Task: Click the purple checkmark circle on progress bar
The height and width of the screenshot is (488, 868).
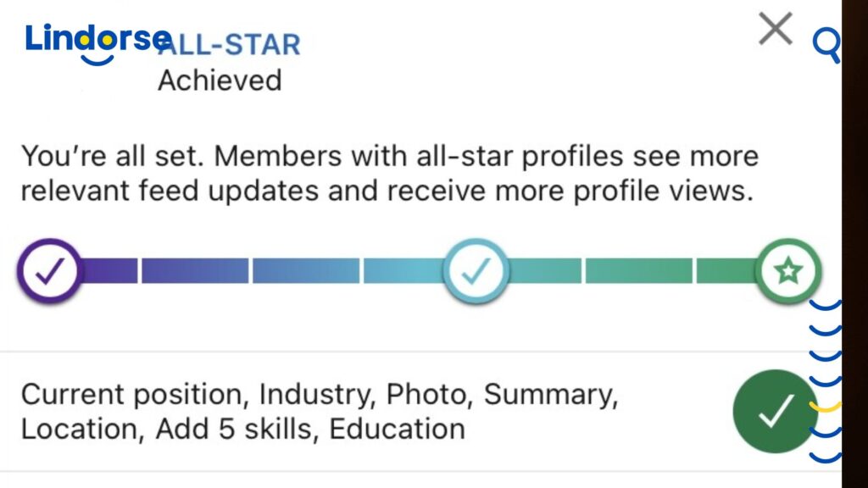Action: click(49, 271)
